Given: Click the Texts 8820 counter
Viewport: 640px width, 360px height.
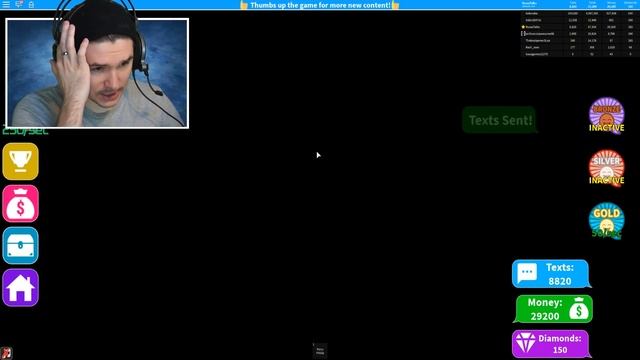Looking at the screenshot, I should pyautogui.click(x=551, y=274).
